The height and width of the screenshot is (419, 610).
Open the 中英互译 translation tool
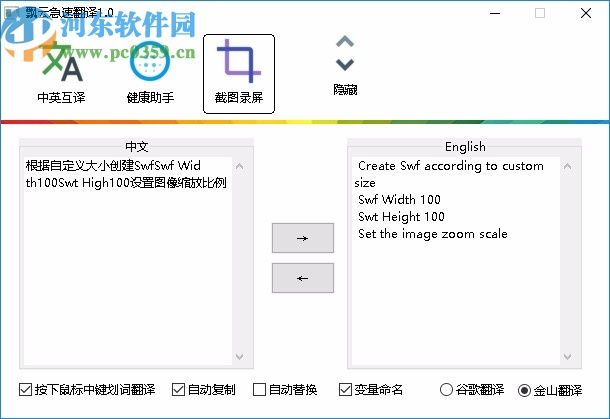click(61, 73)
